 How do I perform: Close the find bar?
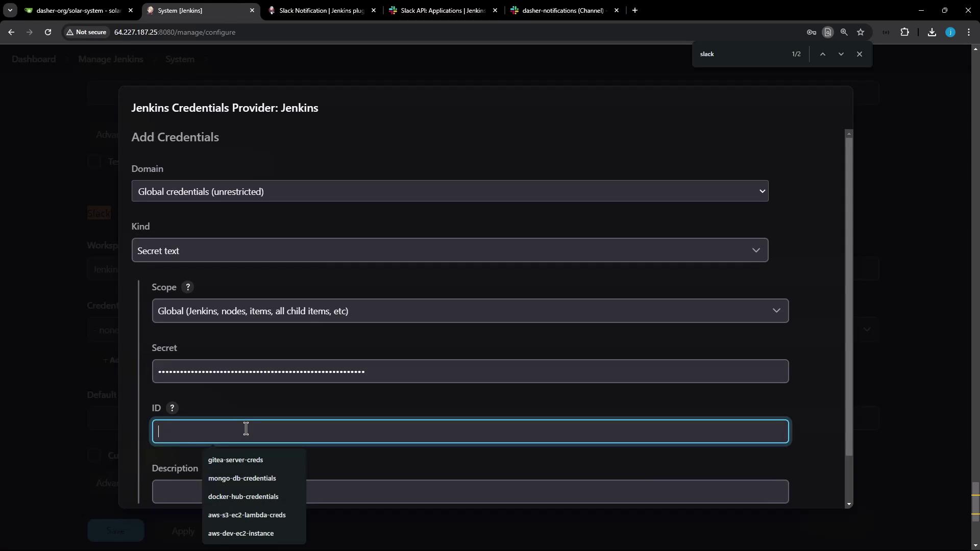(x=860, y=54)
